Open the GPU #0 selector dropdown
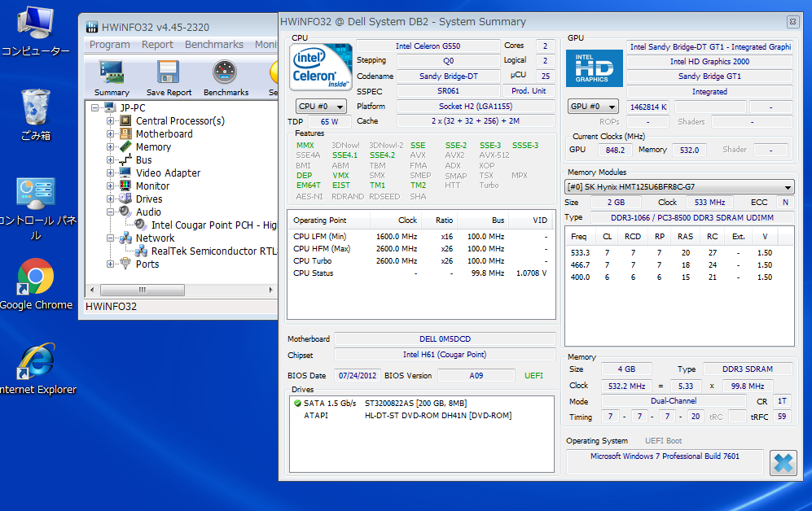Image resolution: width=812 pixels, height=511 pixels. [x=593, y=106]
